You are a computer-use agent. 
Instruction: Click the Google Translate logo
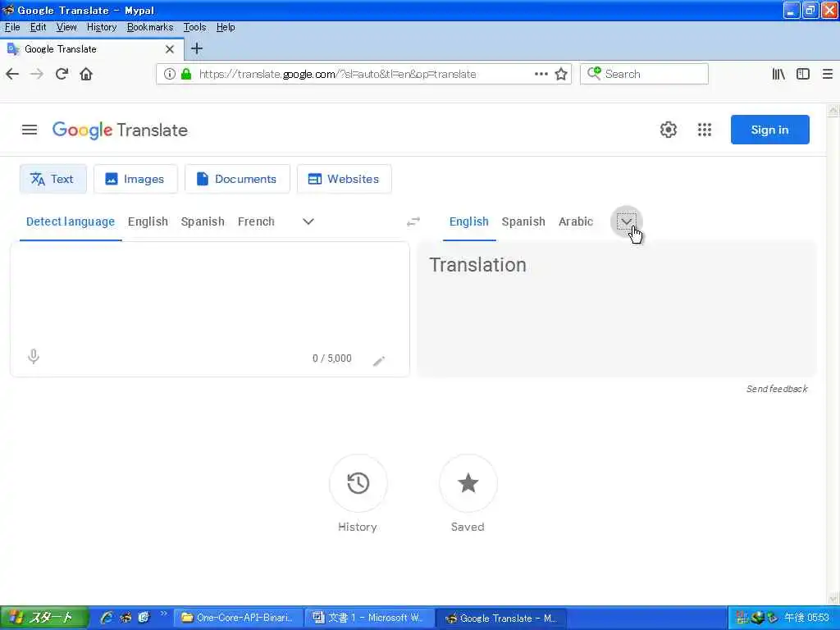120,130
